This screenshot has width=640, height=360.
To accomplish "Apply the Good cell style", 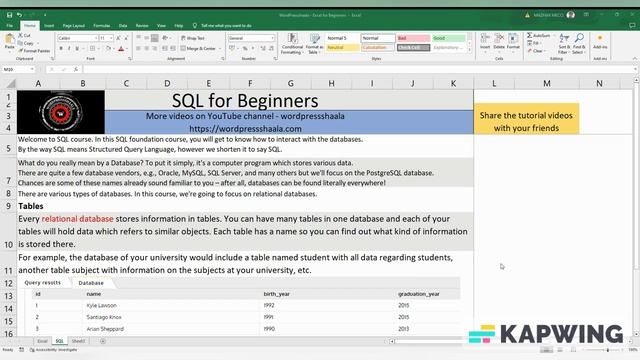I will tap(449, 38).
